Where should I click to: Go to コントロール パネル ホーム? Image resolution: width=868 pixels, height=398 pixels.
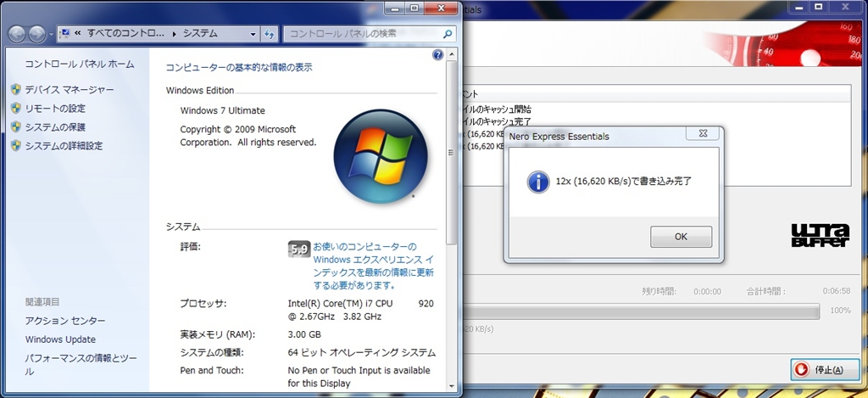point(80,64)
